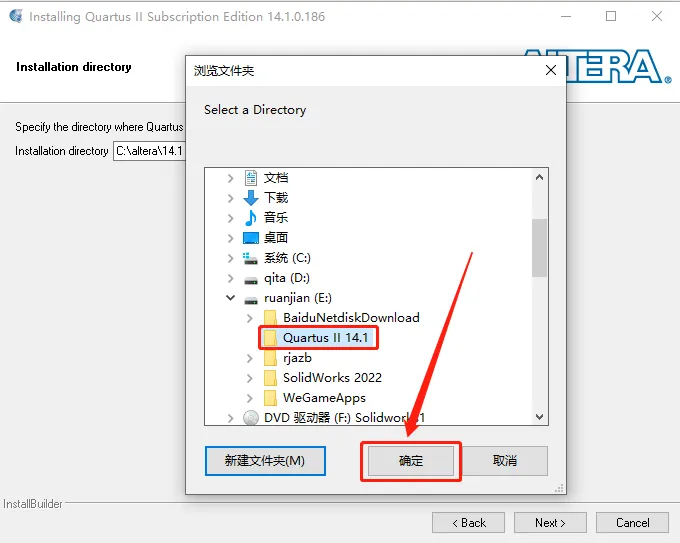Select the 文档 folder label
This screenshot has height=543, width=680.
[x=276, y=178]
